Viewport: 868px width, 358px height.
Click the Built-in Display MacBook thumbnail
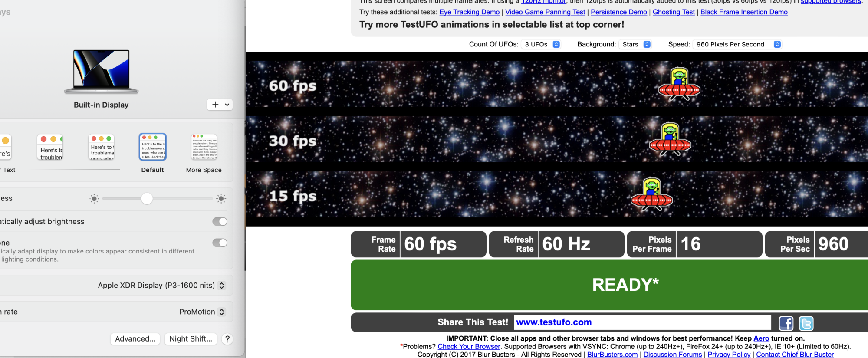point(101,72)
